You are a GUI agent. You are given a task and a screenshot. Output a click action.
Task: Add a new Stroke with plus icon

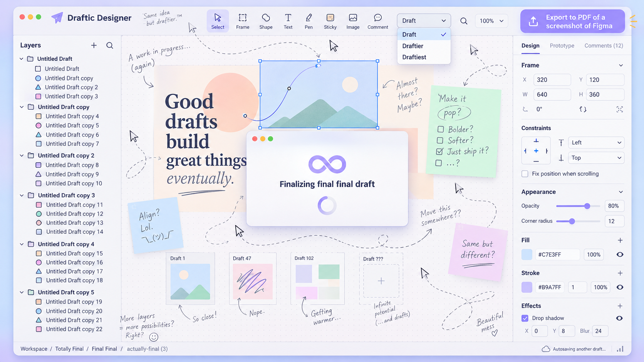pyautogui.click(x=620, y=273)
